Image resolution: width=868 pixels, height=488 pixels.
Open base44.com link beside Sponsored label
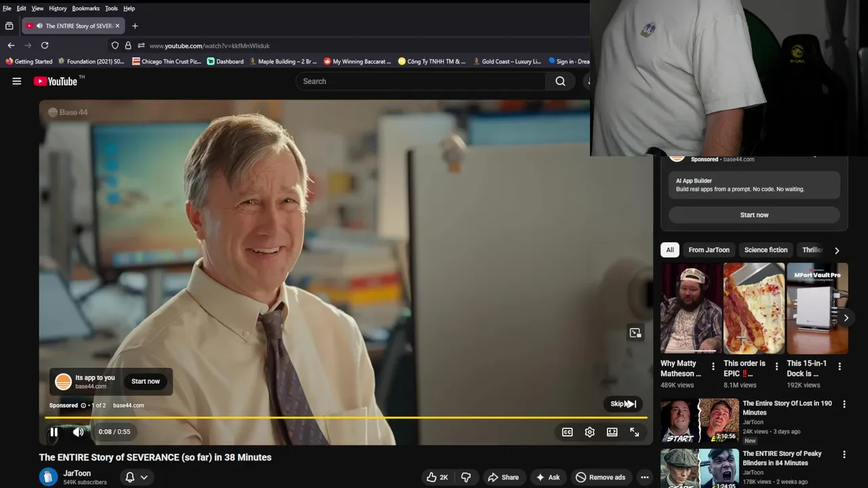coord(128,405)
